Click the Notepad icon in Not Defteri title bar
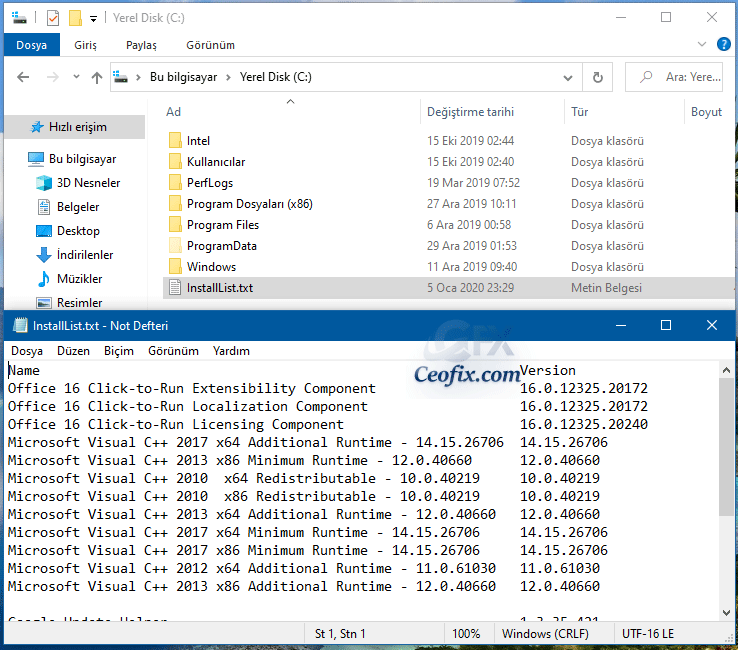The image size is (738, 650). (x=20, y=326)
